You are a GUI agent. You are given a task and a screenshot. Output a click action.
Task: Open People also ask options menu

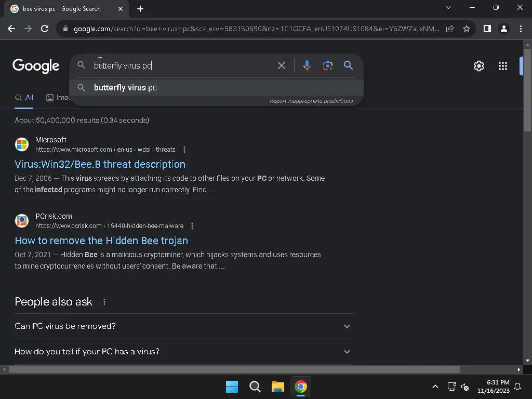coord(104,302)
